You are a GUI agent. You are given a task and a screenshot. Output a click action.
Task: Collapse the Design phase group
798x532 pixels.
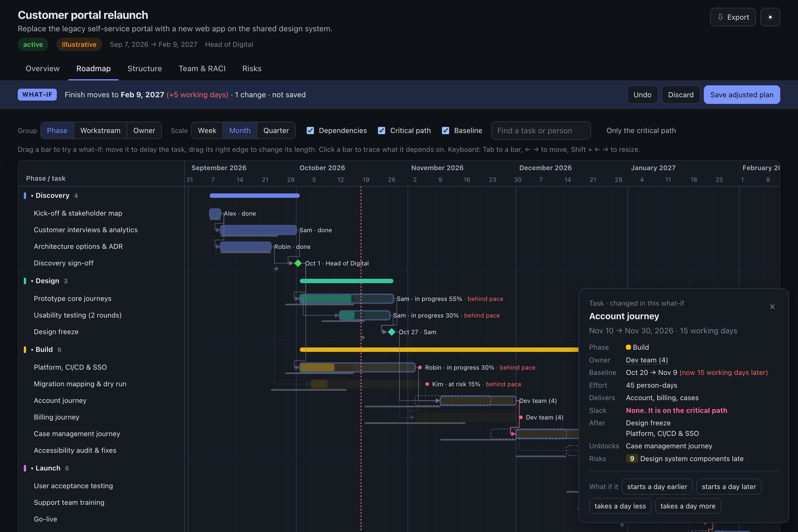coord(32,281)
